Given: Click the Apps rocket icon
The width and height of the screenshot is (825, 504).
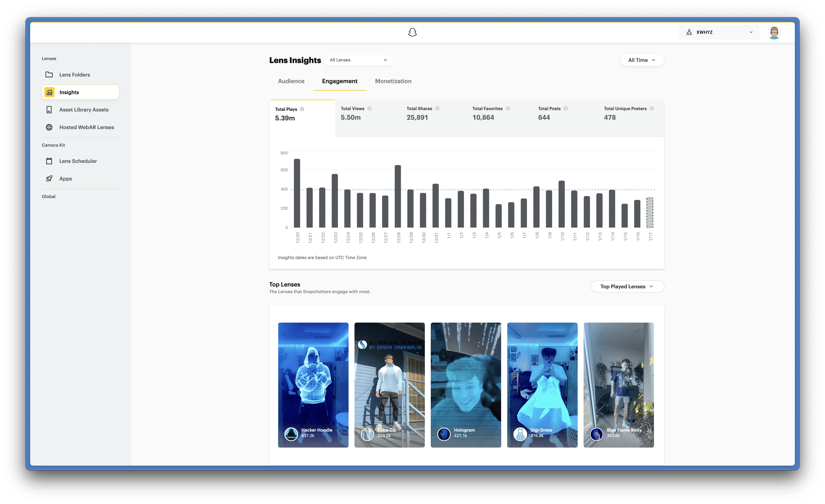Looking at the screenshot, I should coord(49,179).
